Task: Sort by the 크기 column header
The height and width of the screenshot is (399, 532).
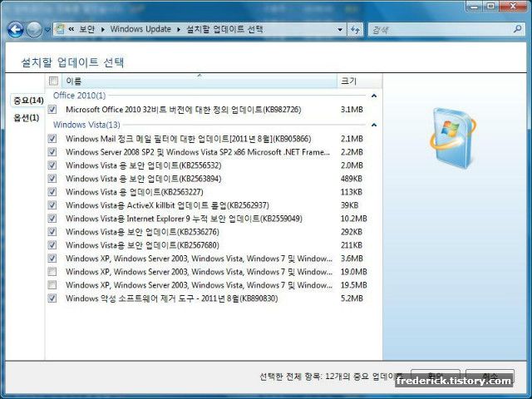Action: tap(360, 81)
